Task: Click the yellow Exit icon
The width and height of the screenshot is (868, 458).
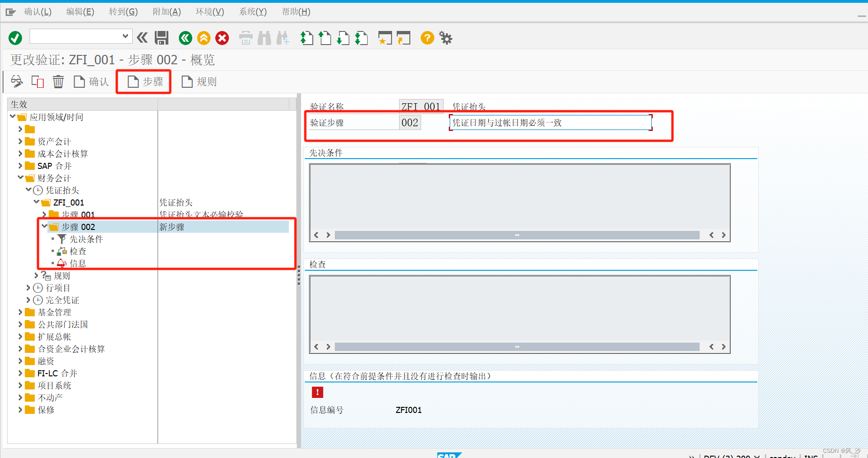Action: pos(204,38)
